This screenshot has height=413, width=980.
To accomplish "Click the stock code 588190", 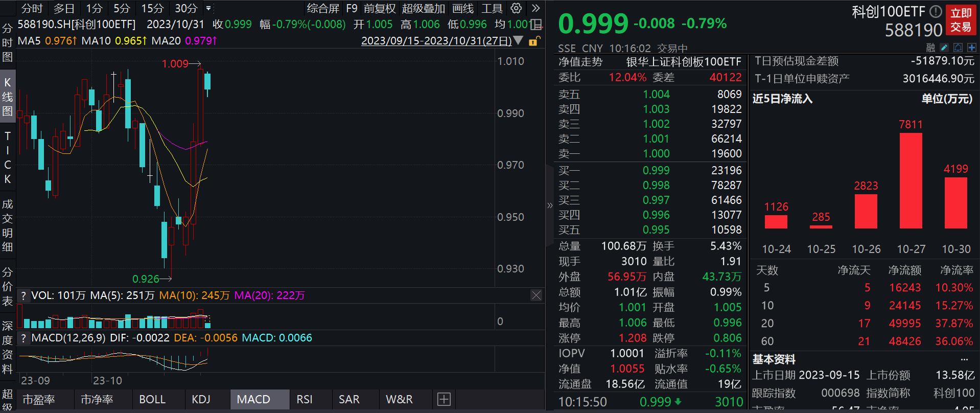I will pos(914,30).
